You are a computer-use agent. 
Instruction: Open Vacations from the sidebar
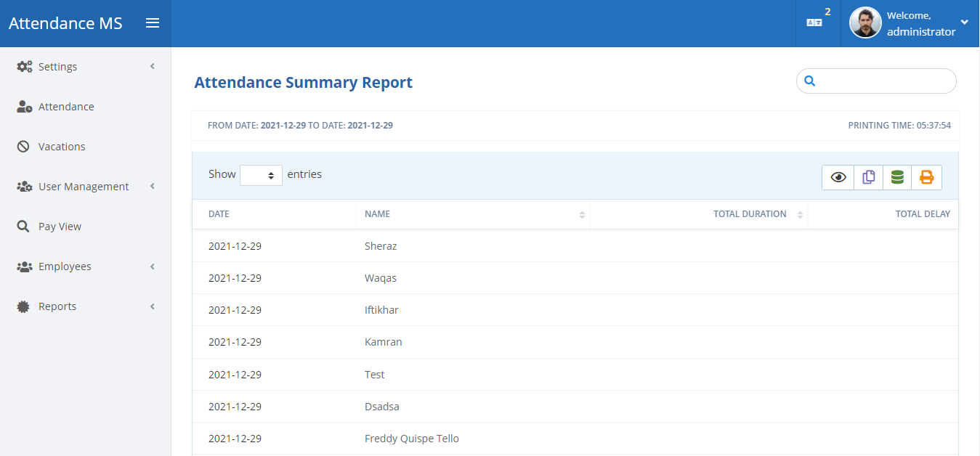[62, 147]
